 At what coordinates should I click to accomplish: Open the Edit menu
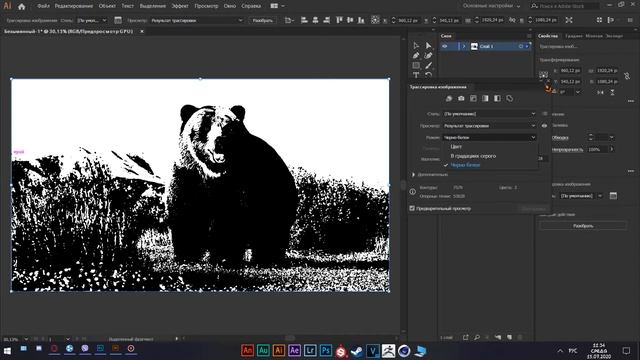click(73, 6)
